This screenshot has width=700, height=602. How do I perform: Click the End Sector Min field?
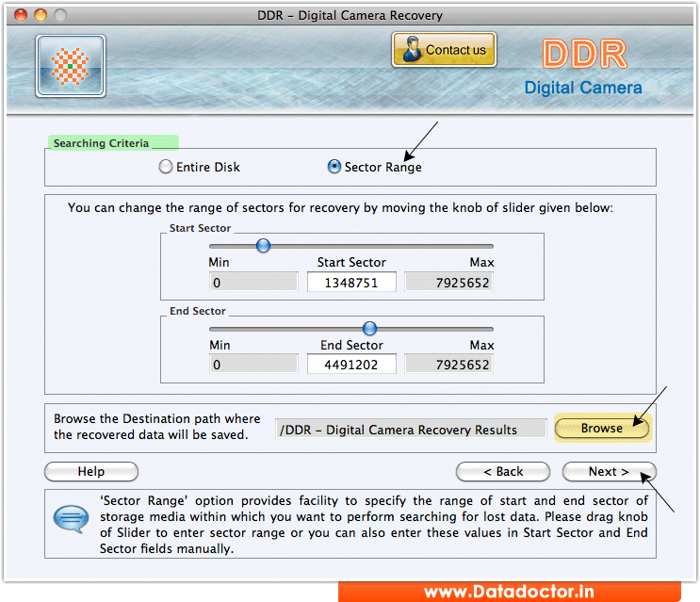tap(253, 365)
